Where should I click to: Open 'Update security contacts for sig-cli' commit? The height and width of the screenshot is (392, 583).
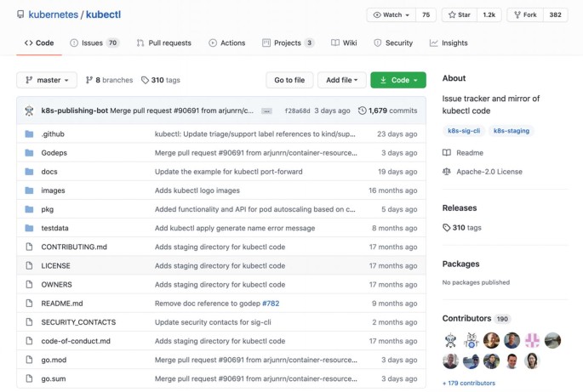coord(213,322)
